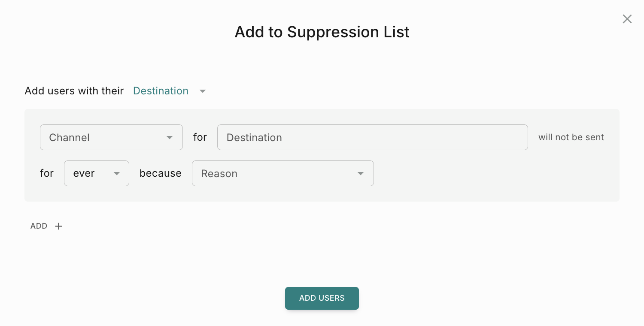Open the Channel dropdown
The height and width of the screenshot is (326, 644).
pyautogui.click(x=111, y=137)
